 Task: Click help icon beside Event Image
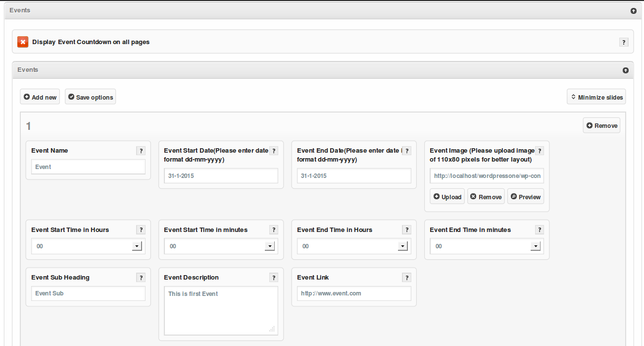pyautogui.click(x=540, y=151)
